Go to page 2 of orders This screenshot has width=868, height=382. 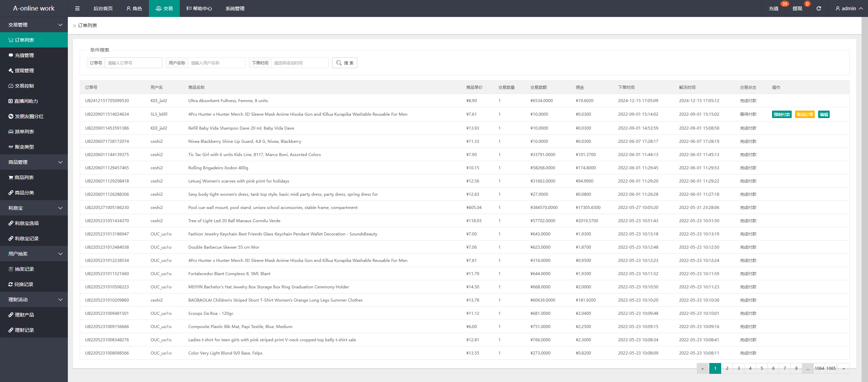(727, 368)
